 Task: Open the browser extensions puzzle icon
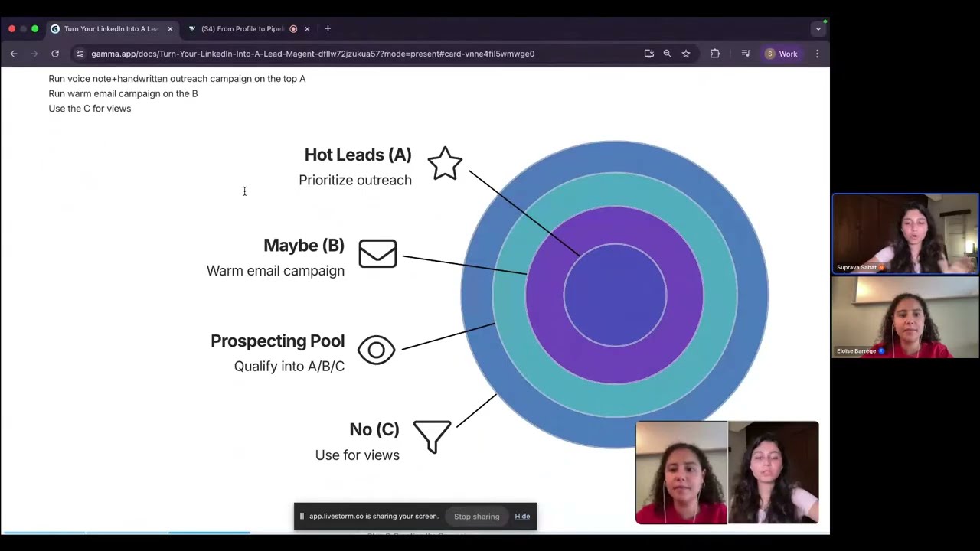[715, 54]
